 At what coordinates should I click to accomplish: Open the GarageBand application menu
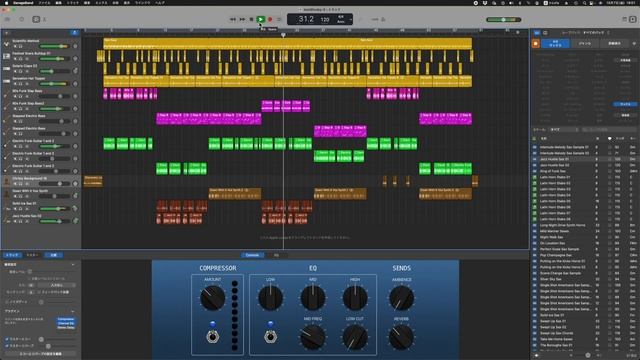(x=22, y=2)
